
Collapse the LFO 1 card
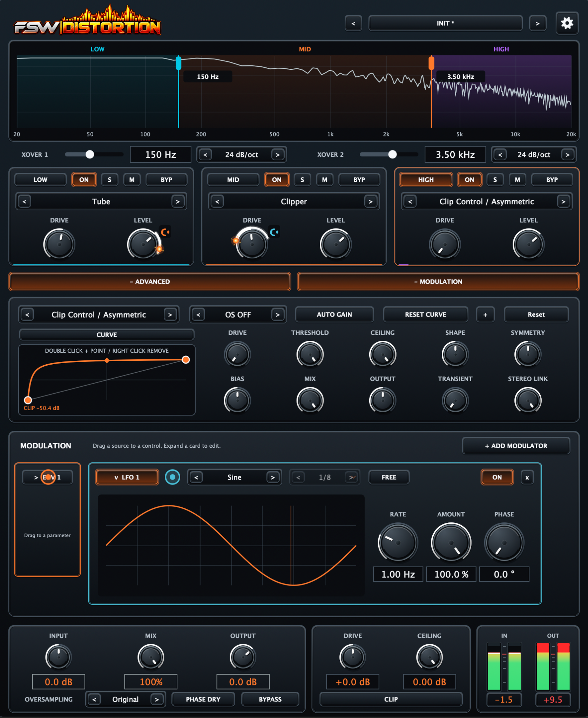click(x=127, y=477)
